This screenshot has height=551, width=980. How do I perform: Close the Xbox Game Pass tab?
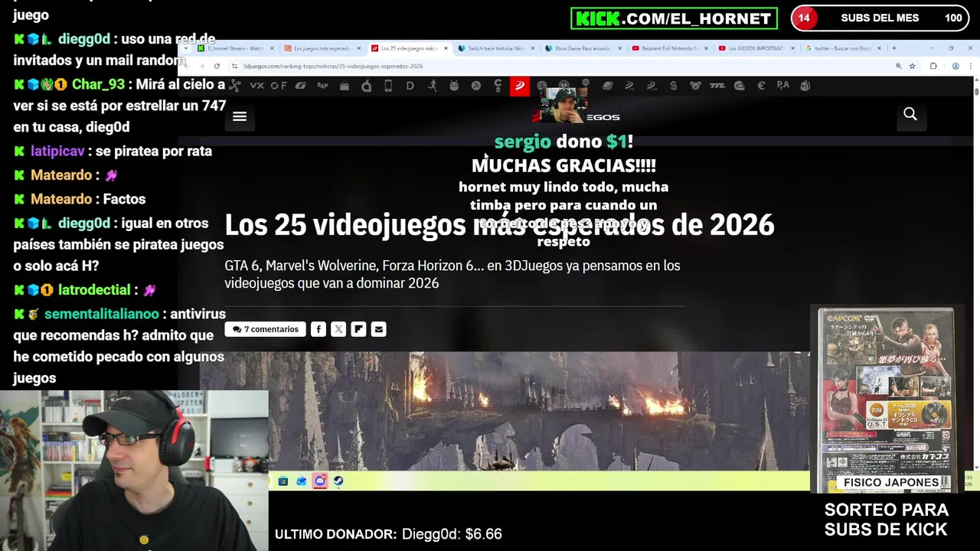click(x=619, y=48)
